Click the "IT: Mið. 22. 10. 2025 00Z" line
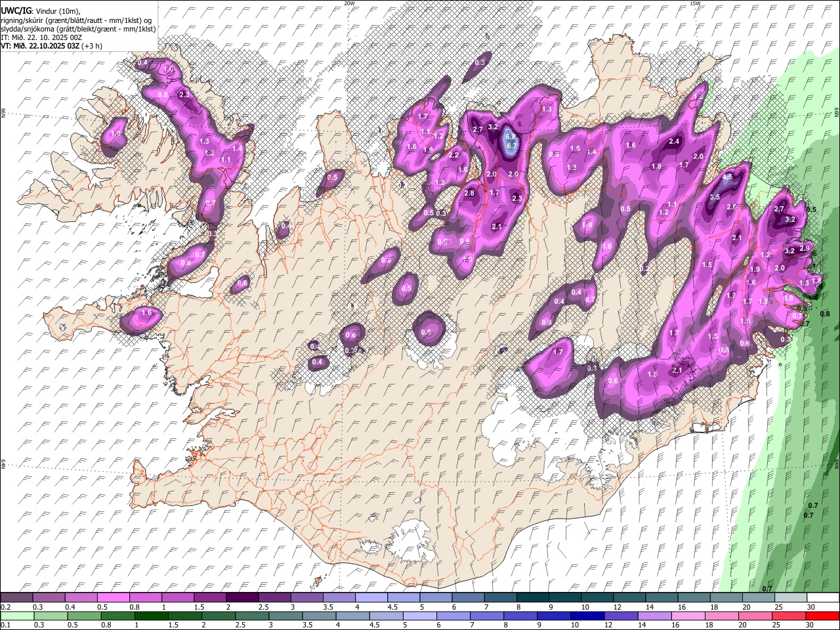Viewport: 840px width, 630px height. click(x=41, y=37)
